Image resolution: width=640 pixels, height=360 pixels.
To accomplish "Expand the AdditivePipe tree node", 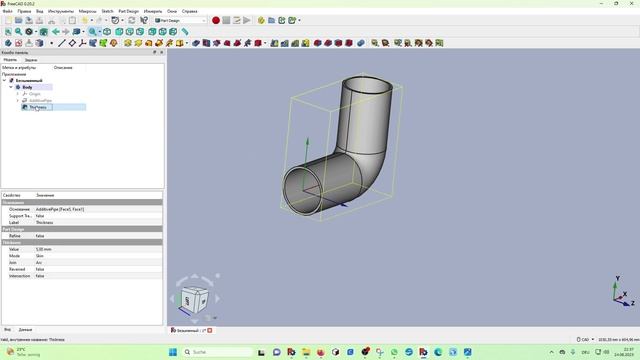I will [18, 100].
